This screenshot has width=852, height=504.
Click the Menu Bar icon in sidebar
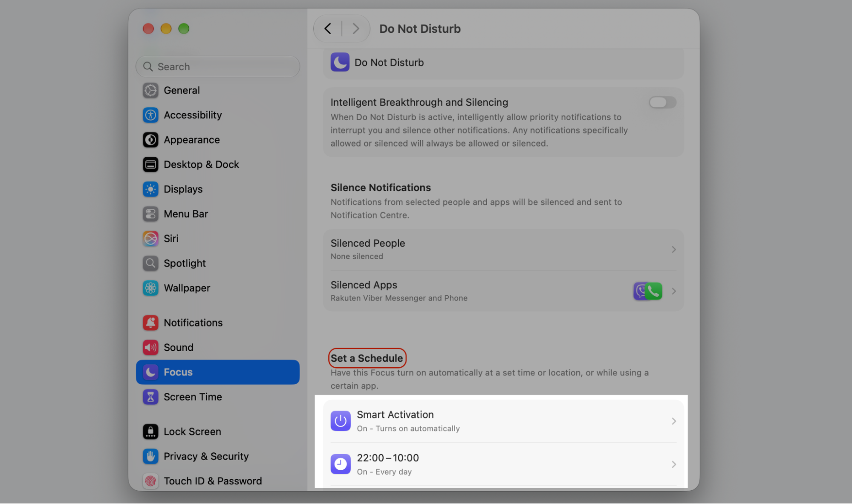coord(150,214)
